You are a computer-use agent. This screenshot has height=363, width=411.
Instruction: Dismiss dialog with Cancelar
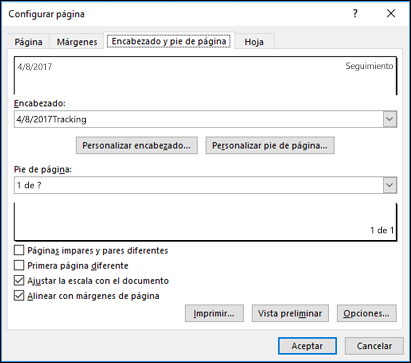374,346
